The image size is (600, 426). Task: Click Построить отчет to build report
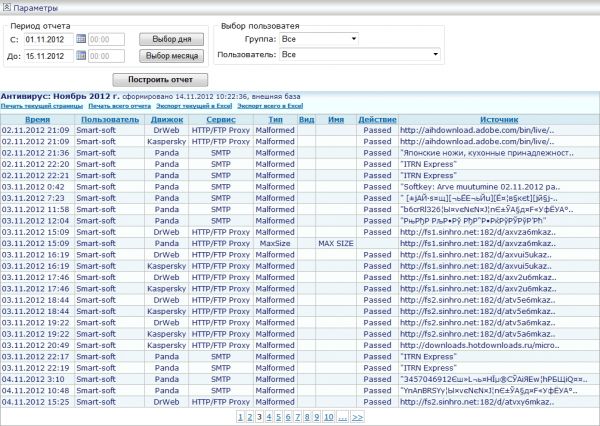(x=160, y=79)
